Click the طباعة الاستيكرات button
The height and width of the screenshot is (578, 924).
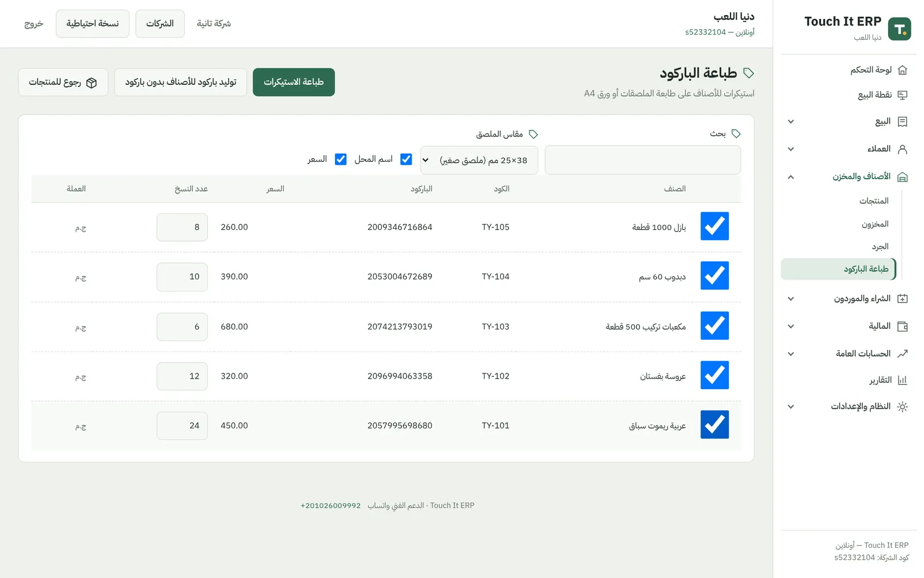click(x=294, y=82)
